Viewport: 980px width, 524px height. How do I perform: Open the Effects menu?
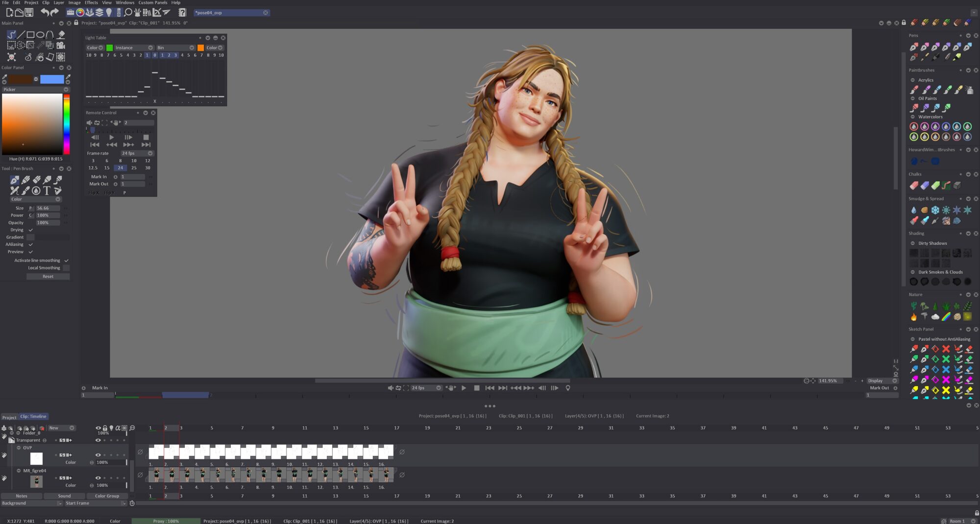(x=91, y=3)
